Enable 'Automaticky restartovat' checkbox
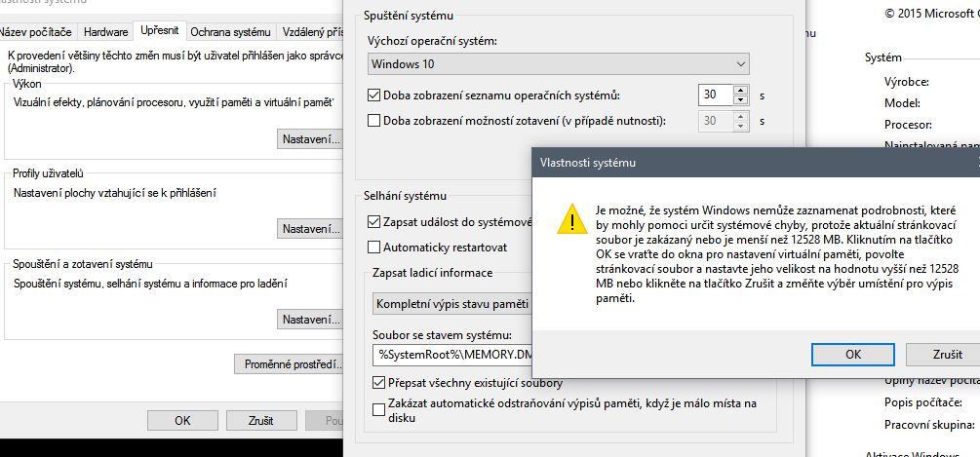The height and width of the screenshot is (457, 980). 374,247
